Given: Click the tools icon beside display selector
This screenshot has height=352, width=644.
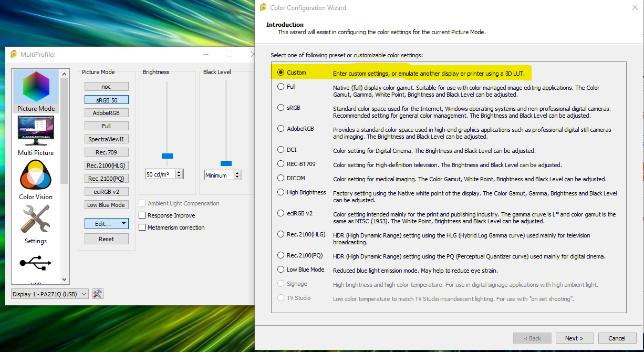Looking at the screenshot, I should coord(97,294).
